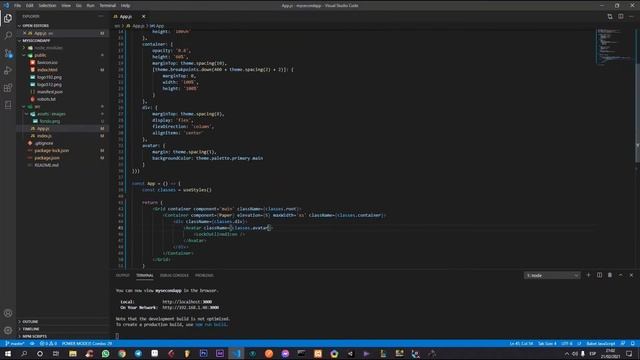Switch to the Output panel tab
Viewport: 640px width, 360px height.
[122, 276]
